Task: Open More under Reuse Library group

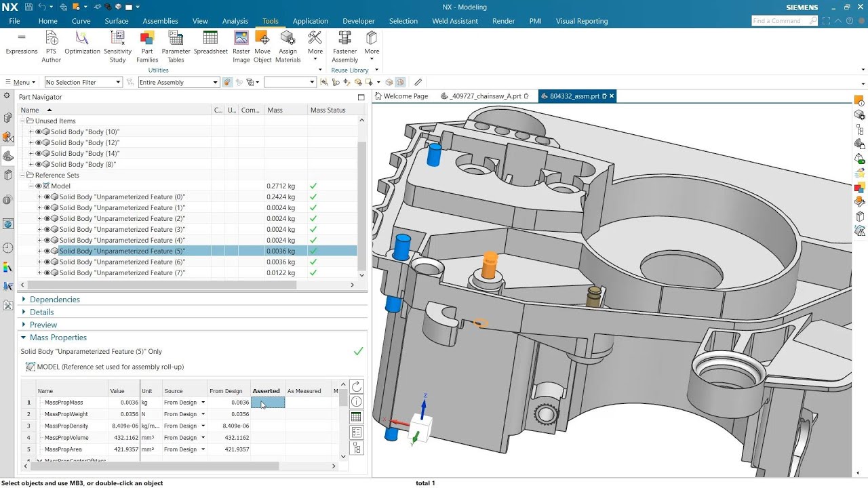Action: pos(372,46)
